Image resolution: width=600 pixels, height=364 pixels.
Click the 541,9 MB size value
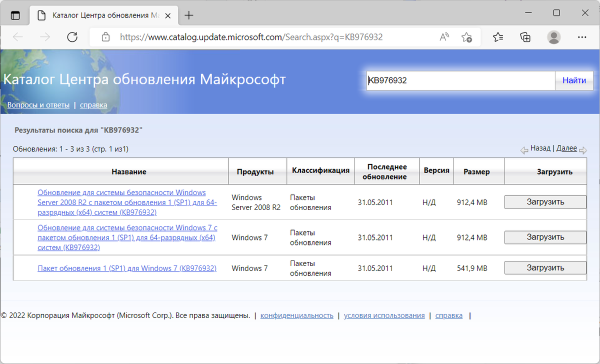point(472,268)
